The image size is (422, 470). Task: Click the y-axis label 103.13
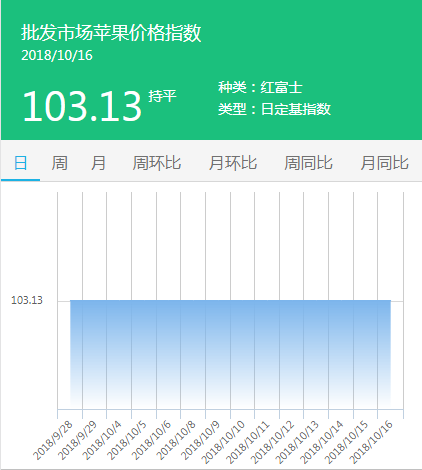click(x=27, y=300)
